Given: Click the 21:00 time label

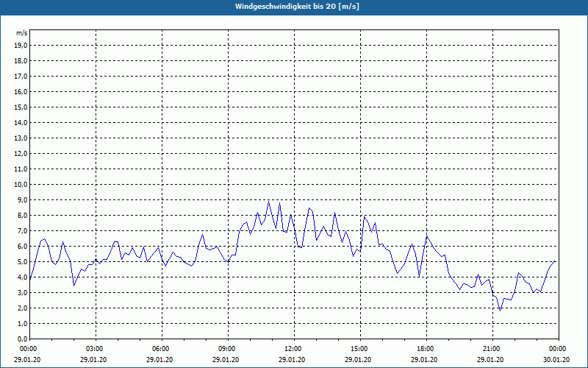Looking at the screenshot, I should pos(492,349).
